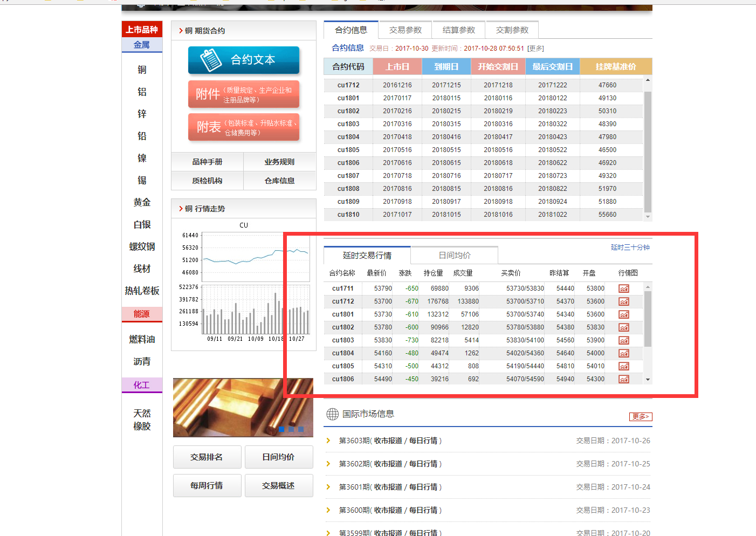Click the 交易排名 button

pos(207,457)
